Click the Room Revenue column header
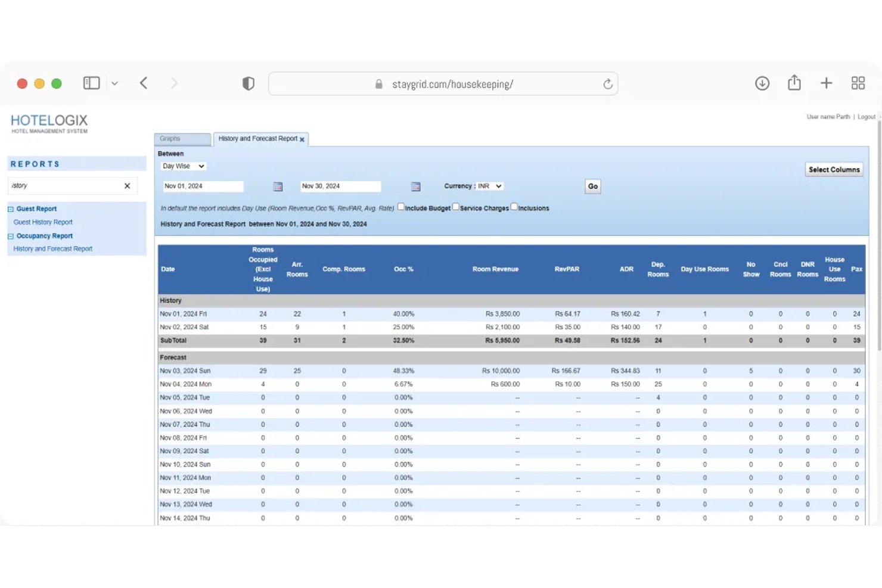This screenshot has width=882, height=588. 495,269
